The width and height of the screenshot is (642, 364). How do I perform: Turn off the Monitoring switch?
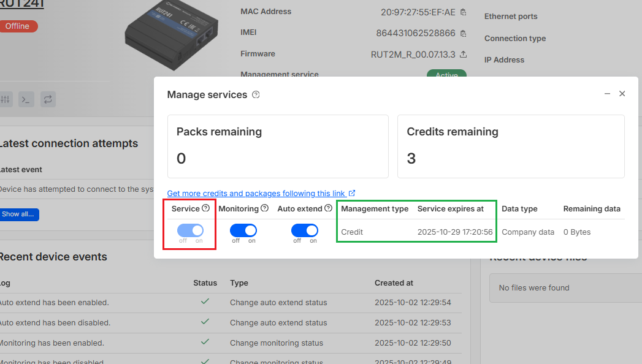point(243,230)
